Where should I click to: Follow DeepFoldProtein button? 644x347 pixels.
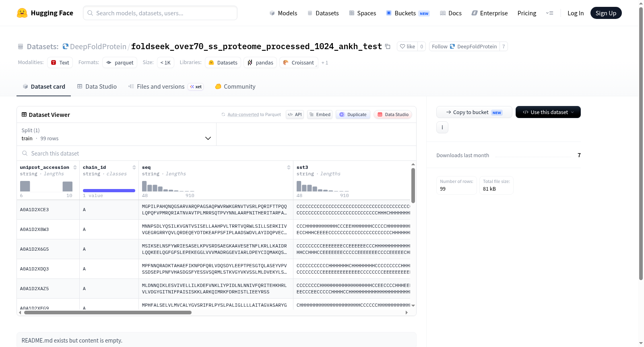point(464,46)
